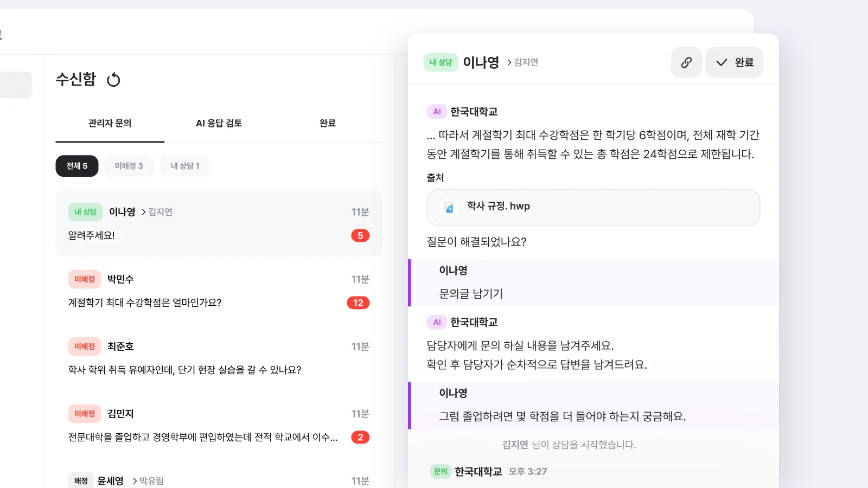Click the copy link icon button
Image resolution: width=868 pixels, height=488 pixels.
click(686, 62)
